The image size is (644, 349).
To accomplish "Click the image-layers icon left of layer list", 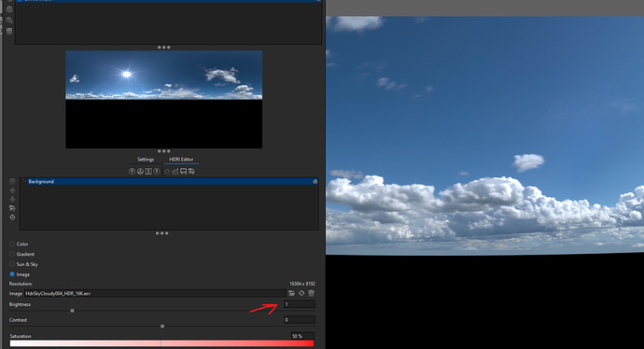I will point(12,208).
